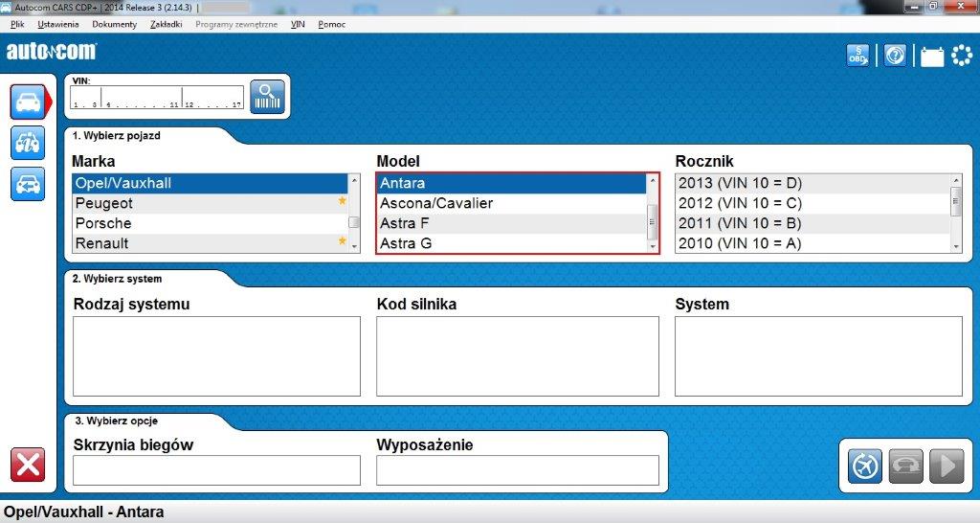
Task: Open the Zakładki menu
Action: pos(167,24)
